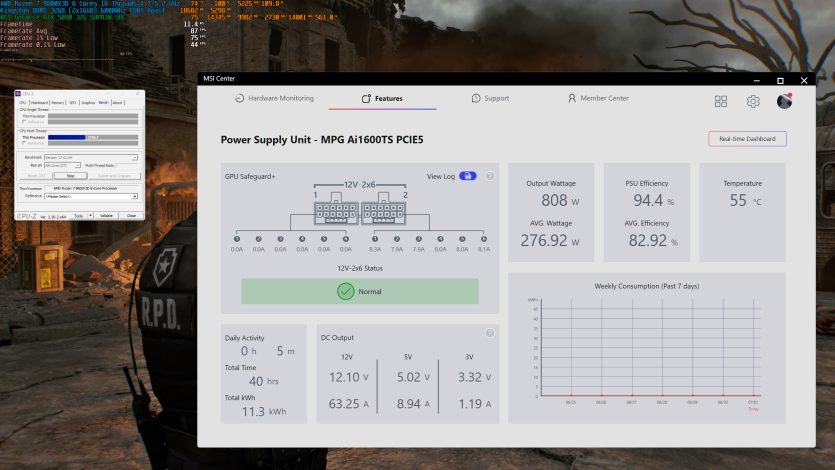Open the Benchmark version dropdown in CPU-Z
This screenshot has width=835, height=470.
pos(91,158)
